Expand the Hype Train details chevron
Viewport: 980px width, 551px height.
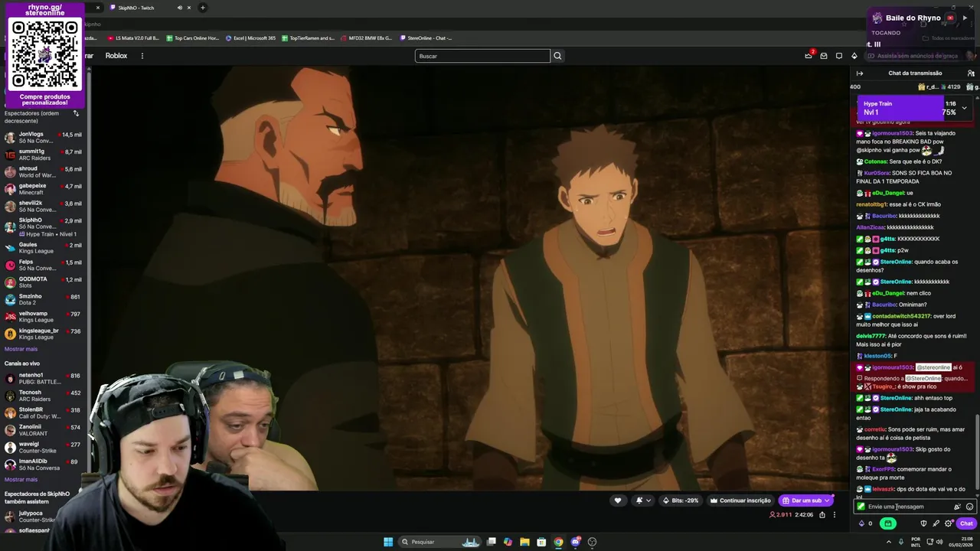[x=965, y=108]
